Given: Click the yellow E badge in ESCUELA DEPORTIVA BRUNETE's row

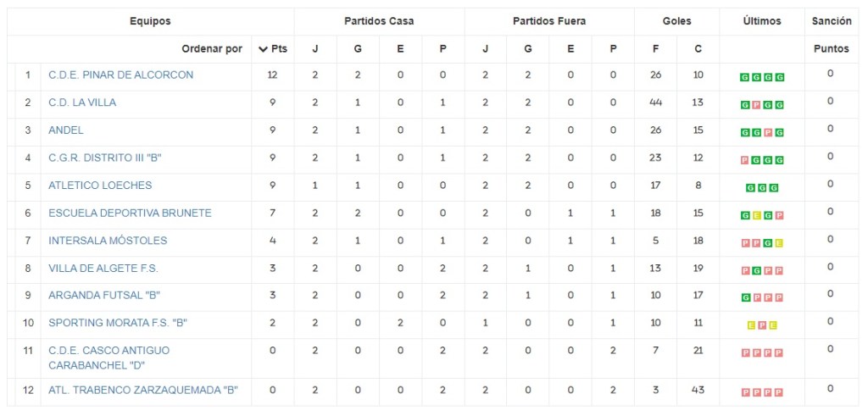Looking at the screenshot, I should tap(756, 215).
